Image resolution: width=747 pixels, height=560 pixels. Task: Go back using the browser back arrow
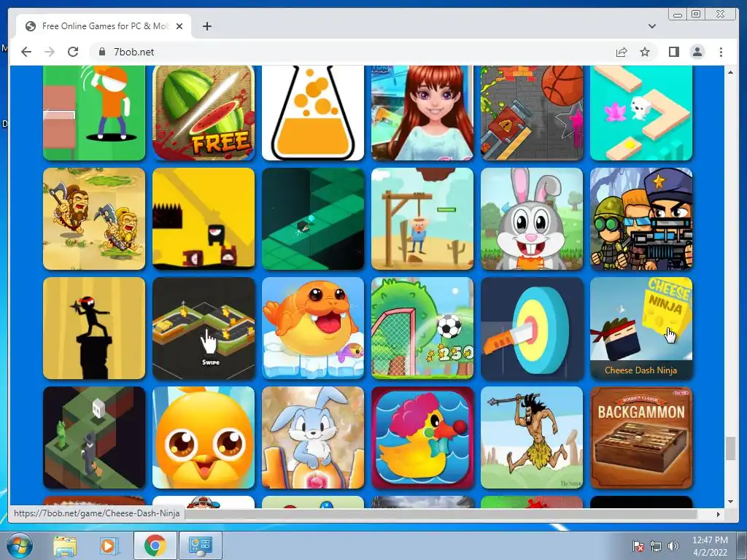pos(26,52)
